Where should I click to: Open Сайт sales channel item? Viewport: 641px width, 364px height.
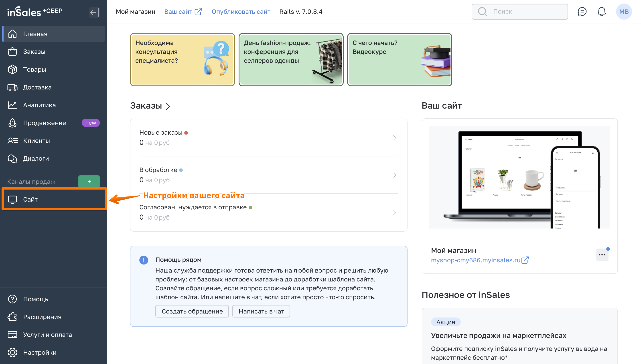[30, 199]
